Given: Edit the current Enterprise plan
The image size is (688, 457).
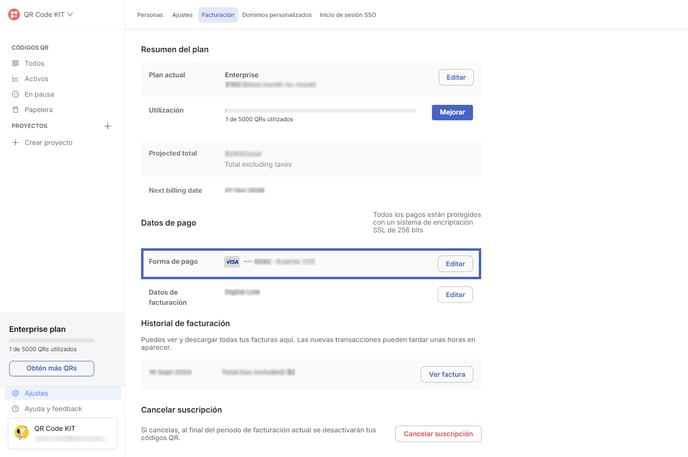Looking at the screenshot, I should (456, 77).
